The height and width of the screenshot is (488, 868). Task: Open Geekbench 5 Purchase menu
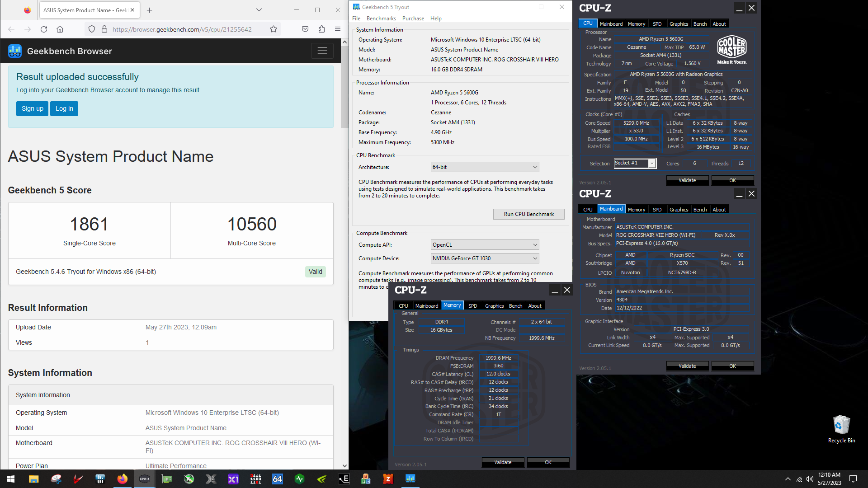413,19
